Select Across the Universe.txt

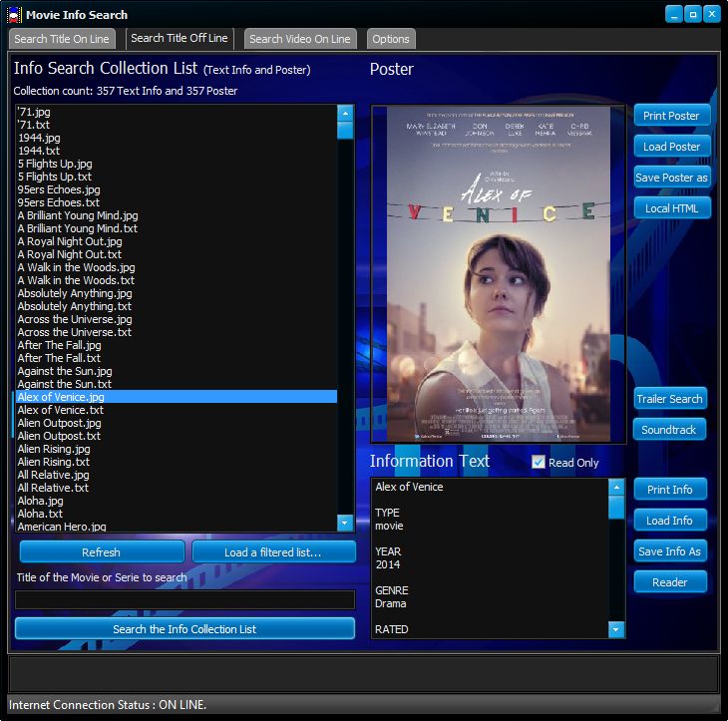tap(177, 332)
